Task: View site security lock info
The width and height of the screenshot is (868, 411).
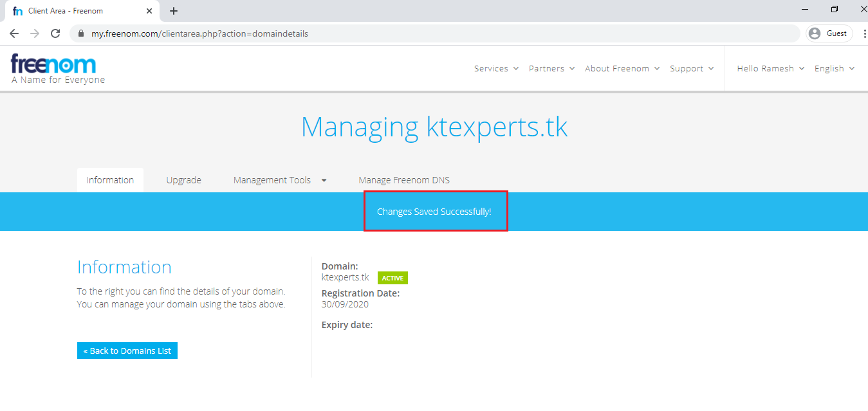Action: [x=80, y=33]
